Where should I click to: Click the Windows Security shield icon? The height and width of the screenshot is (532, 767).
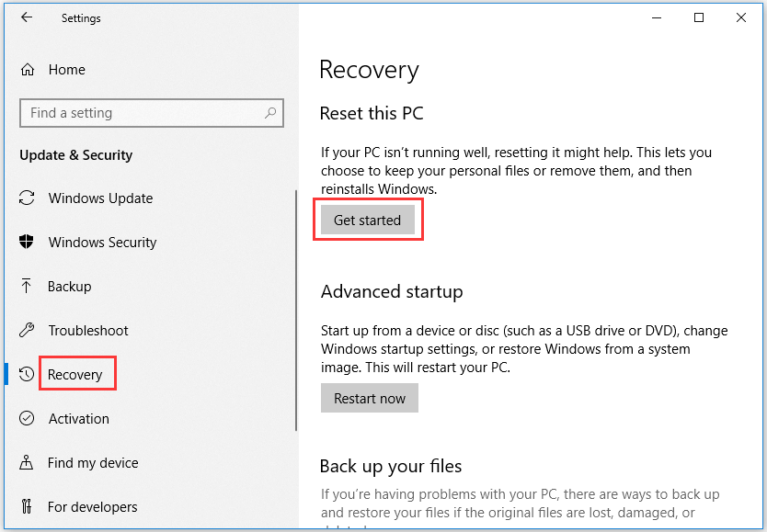click(27, 242)
